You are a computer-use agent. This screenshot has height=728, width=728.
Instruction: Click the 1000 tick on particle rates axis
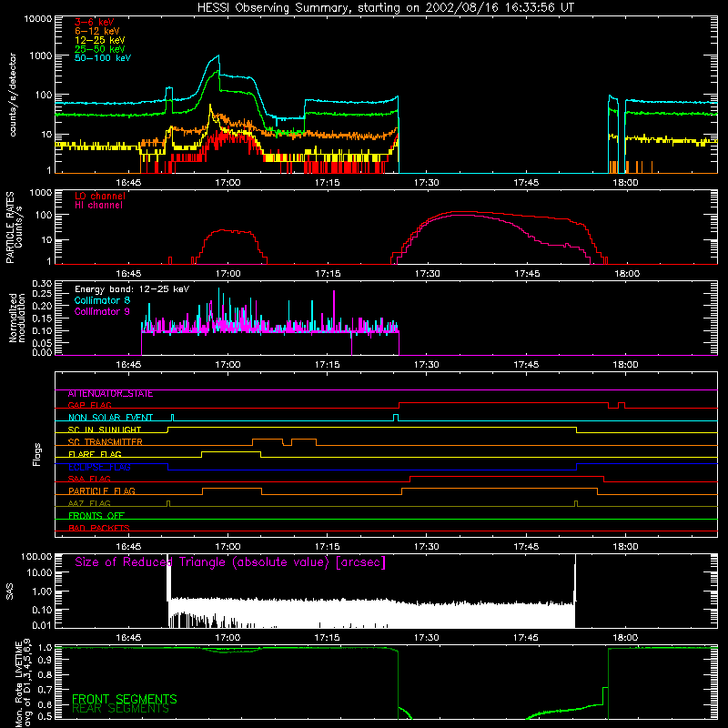point(41,193)
